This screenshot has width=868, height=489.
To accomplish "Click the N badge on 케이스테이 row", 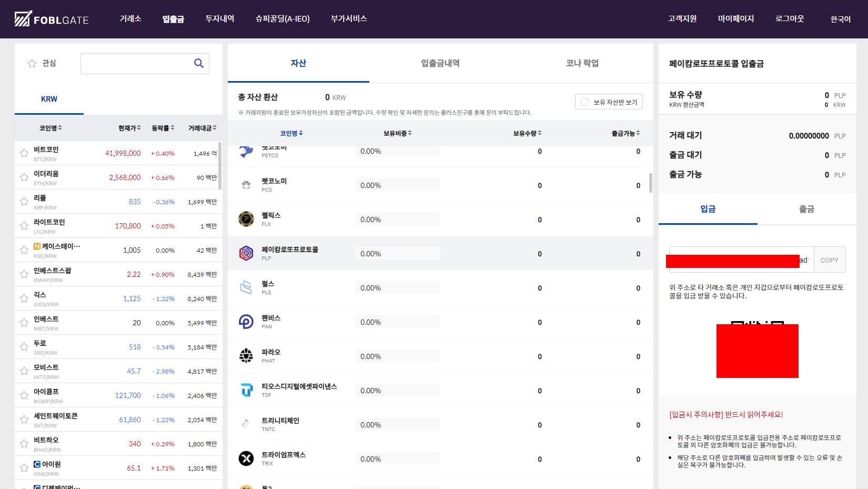I will point(37,246).
